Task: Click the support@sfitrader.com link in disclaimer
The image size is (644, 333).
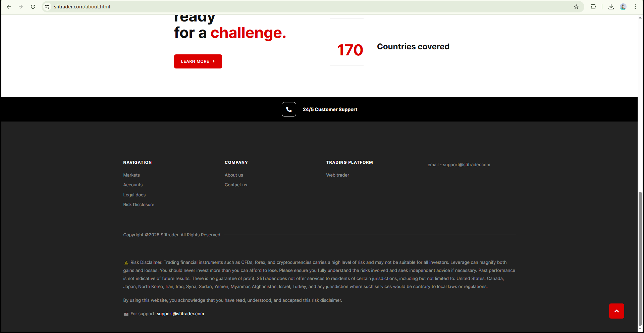Action: coord(180,314)
